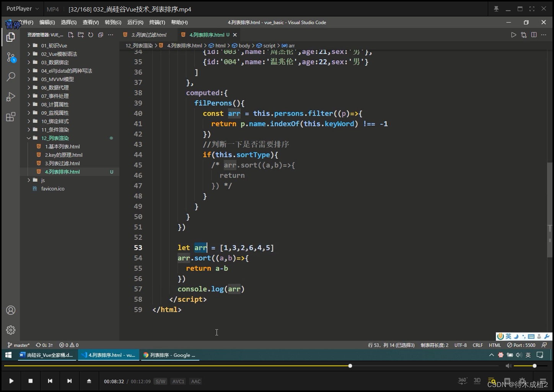Viewport: 554px width, 392px height.
Task: Open the PotPlayer playlist menu icon
Action: (x=543, y=381)
